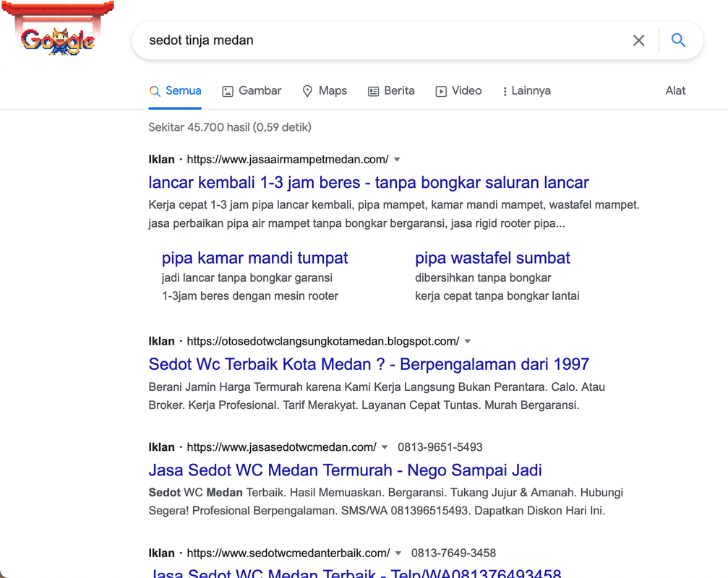Expand dropdown arrow beside jasaairmampetmedan.com URL
The image size is (728, 578).
(x=397, y=160)
